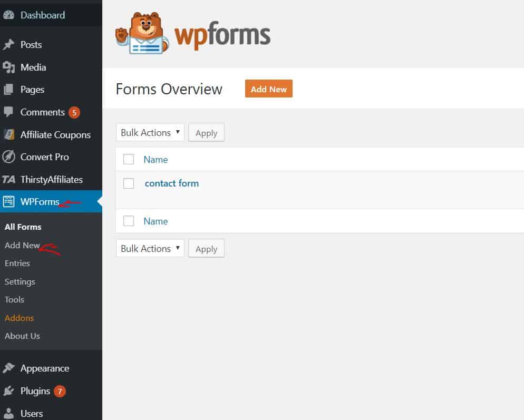The height and width of the screenshot is (420, 524).
Task: Click the Dashboard gauge icon
Action: point(8,15)
